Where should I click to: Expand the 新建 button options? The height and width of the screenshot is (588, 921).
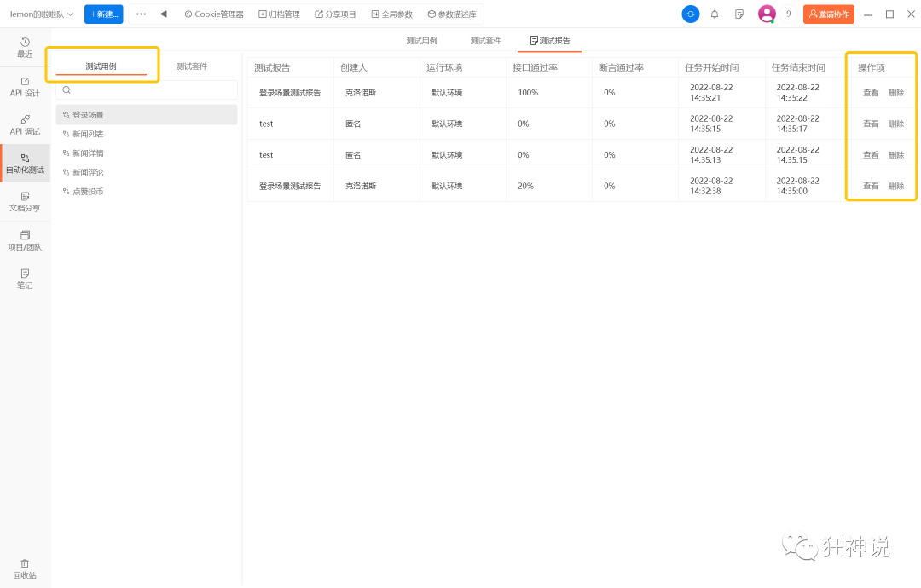tap(103, 14)
